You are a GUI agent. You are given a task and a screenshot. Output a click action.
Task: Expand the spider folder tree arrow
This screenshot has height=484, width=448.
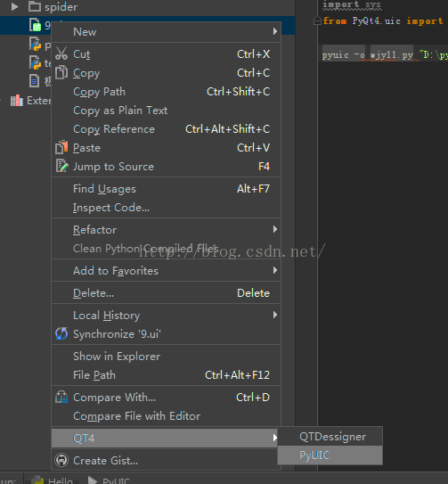pyautogui.click(x=14, y=6)
